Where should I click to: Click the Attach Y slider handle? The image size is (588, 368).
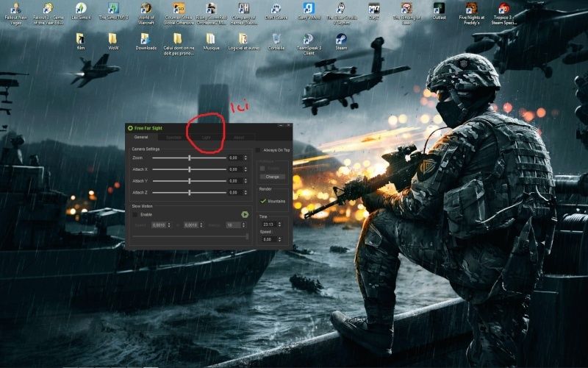tap(190, 181)
